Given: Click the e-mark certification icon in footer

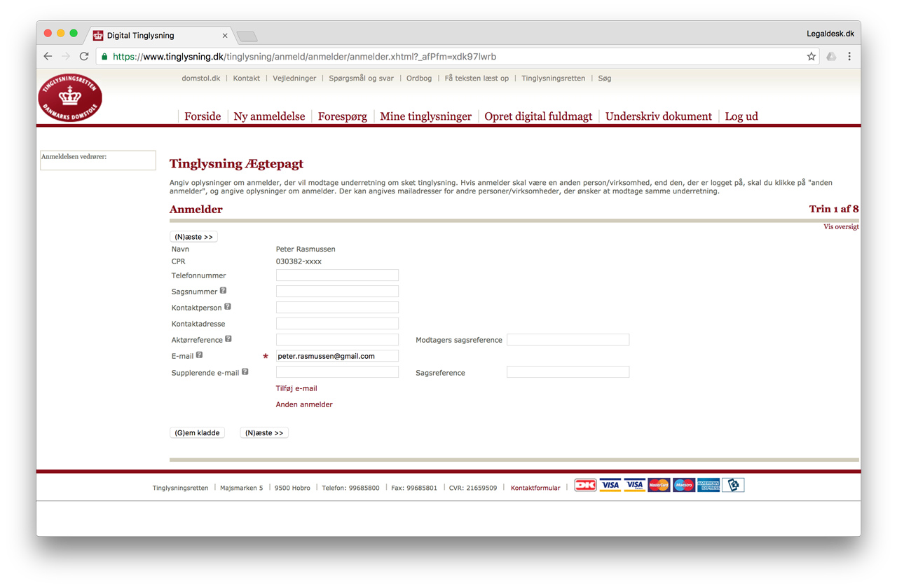Looking at the screenshot, I should pyautogui.click(x=733, y=485).
